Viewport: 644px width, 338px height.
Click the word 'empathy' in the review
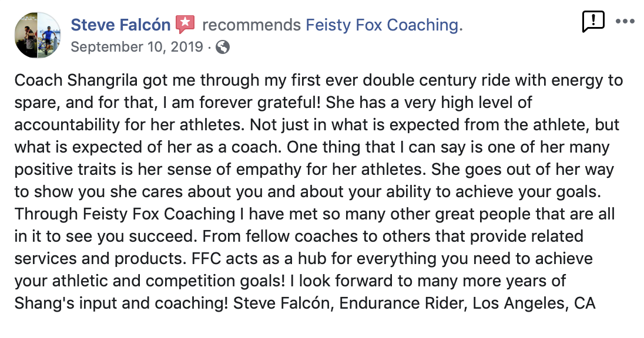click(x=269, y=170)
